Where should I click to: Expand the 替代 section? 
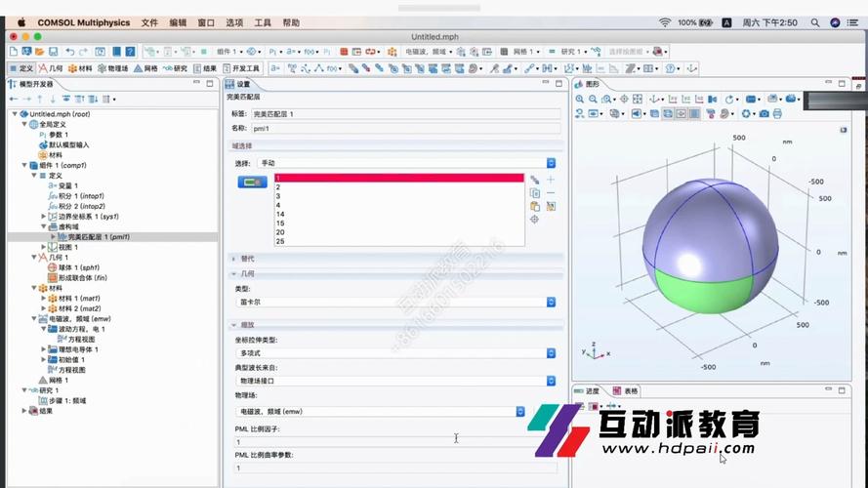(x=234, y=259)
